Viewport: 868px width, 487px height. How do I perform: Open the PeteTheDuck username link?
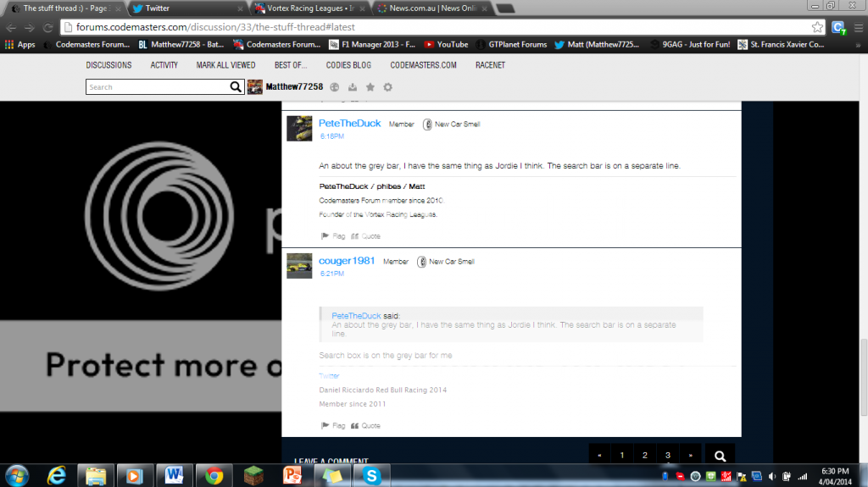click(349, 124)
